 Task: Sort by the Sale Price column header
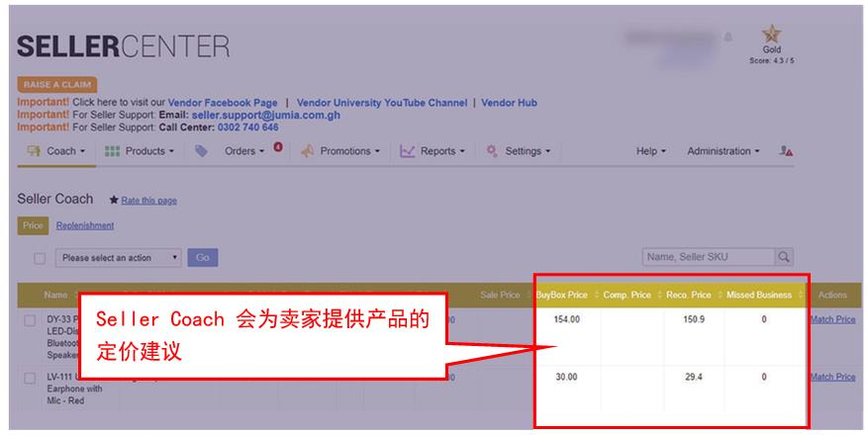[x=500, y=296]
